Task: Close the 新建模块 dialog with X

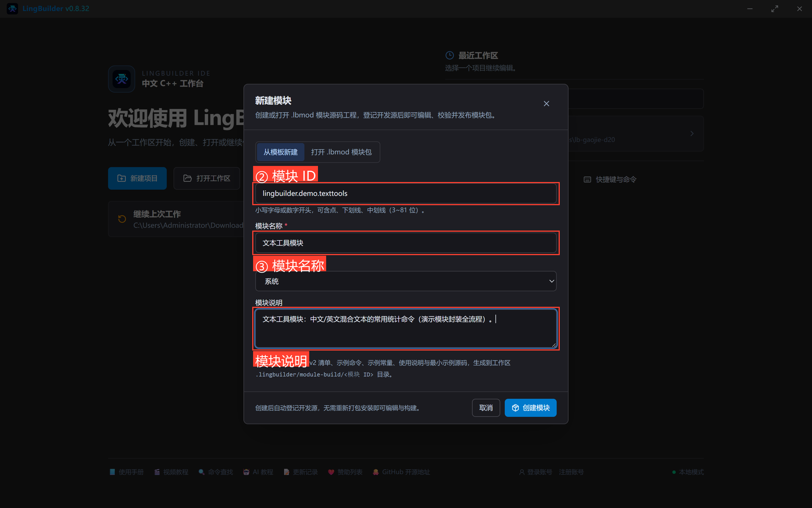Action: pos(547,104)
